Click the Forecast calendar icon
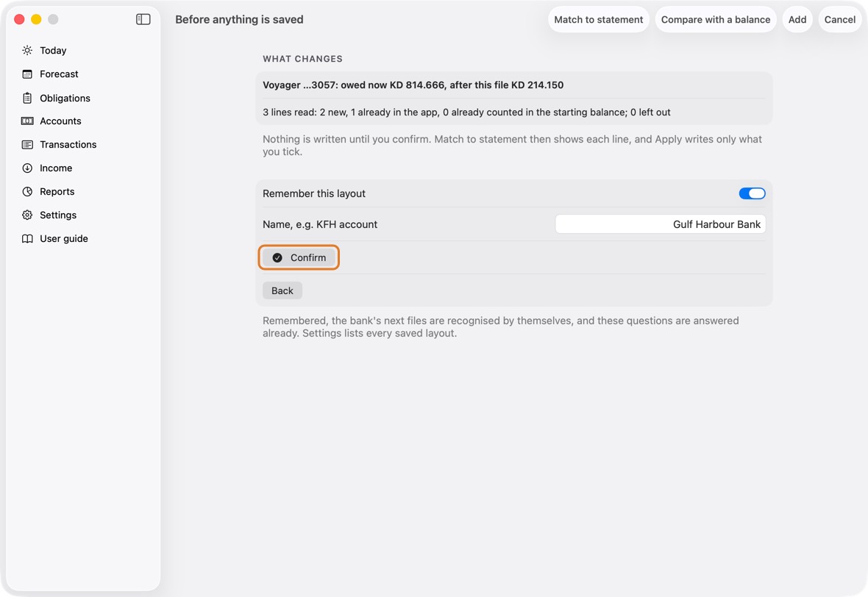Screen dimensions: 868x597 click(27, 74)
